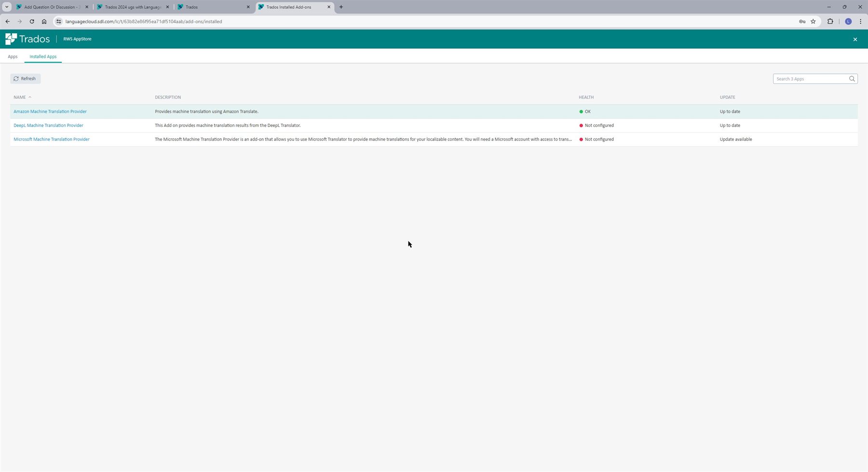Screen dimensions: 868x472
Task: Click the search magnifier in Search 3 Apps
Action: pos(852,79)
